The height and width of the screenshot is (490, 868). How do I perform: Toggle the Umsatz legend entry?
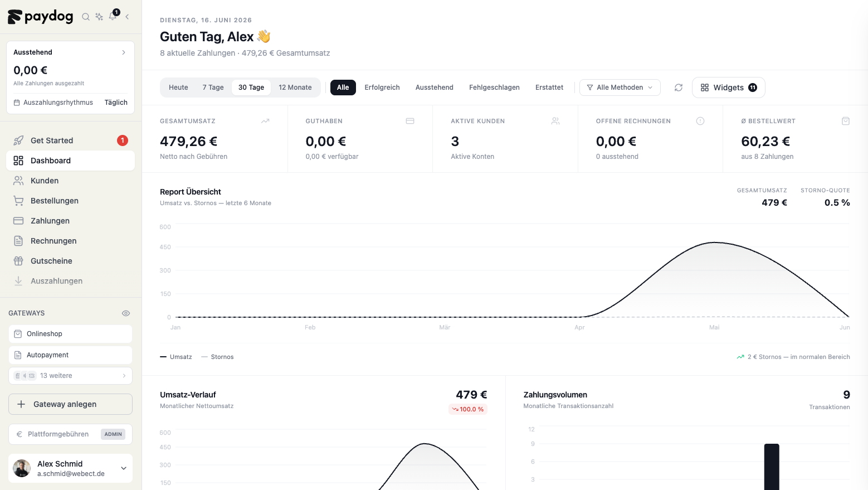(176, 357)
